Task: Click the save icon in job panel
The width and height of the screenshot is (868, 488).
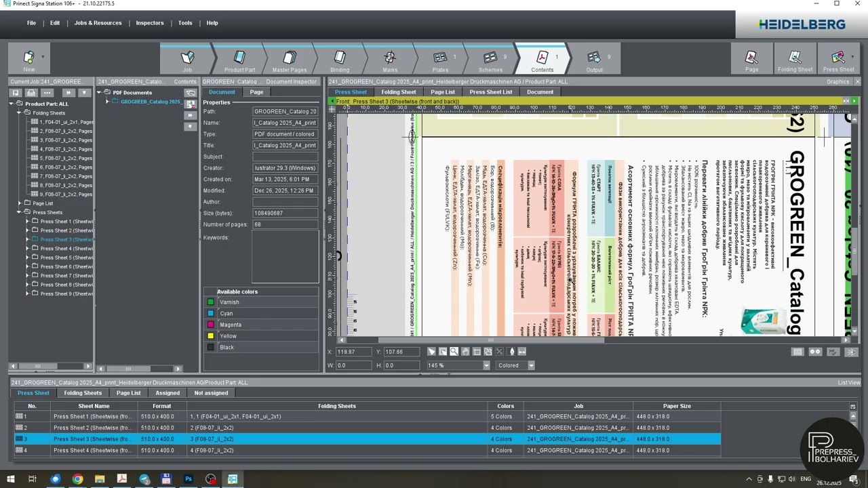Action: (x=16, y=93)
